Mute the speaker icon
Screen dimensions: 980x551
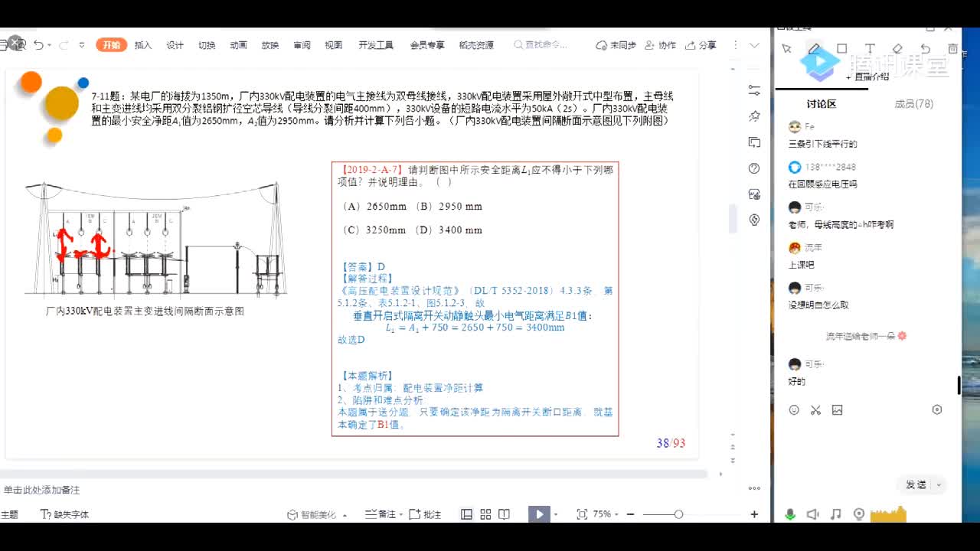pos(812,514)
